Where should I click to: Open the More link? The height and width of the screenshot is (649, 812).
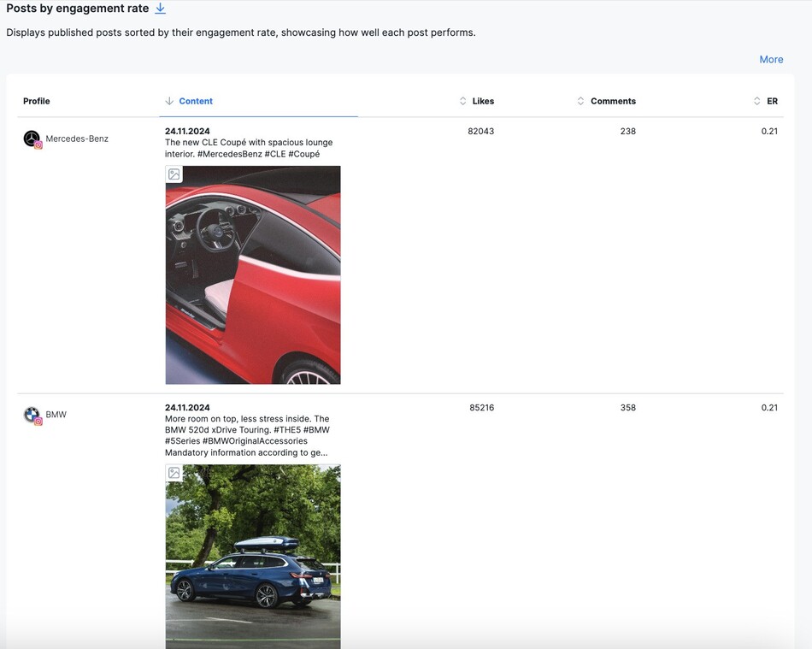coord(771,60)
